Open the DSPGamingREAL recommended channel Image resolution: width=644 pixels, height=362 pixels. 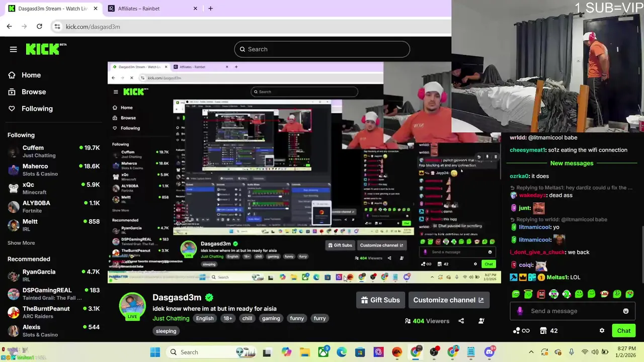[x=53, y=294]
